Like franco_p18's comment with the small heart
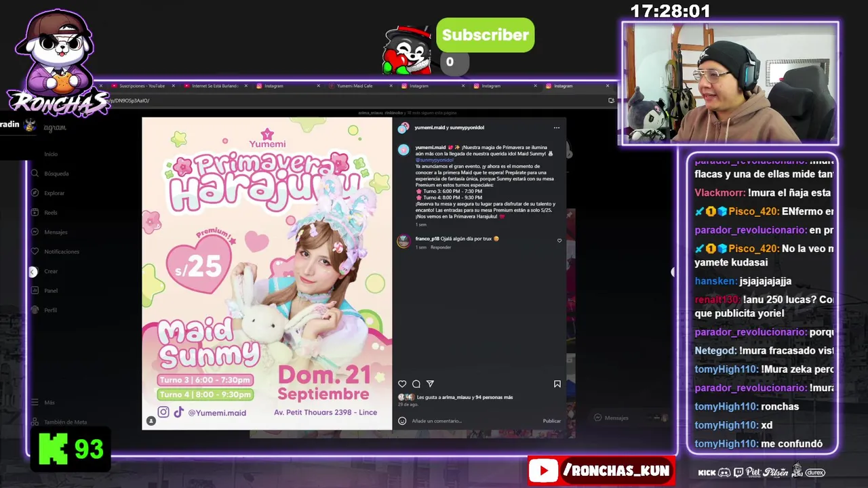 coord(559,240)
